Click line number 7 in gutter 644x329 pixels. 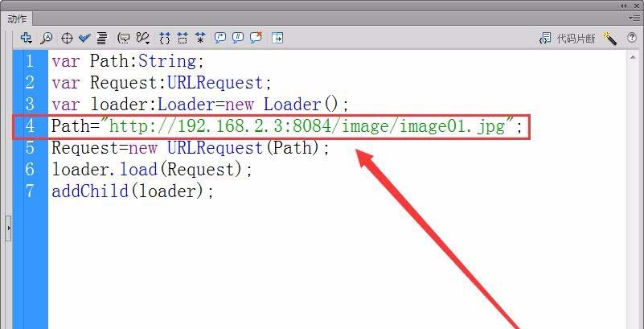point(30,191)
